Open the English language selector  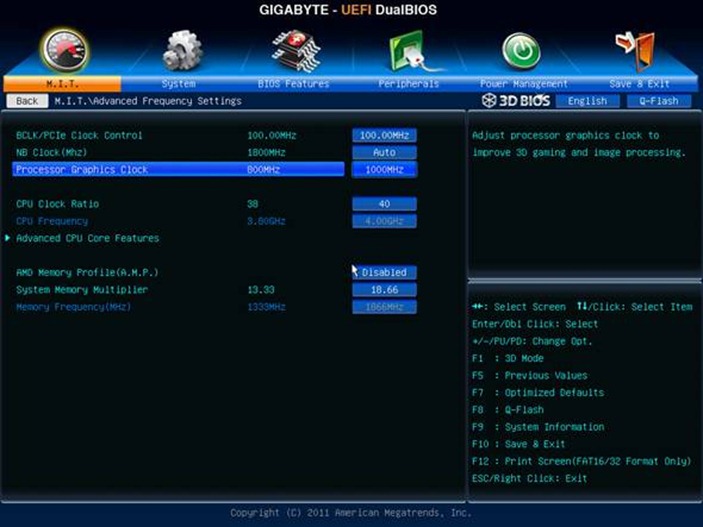[587, 101]
